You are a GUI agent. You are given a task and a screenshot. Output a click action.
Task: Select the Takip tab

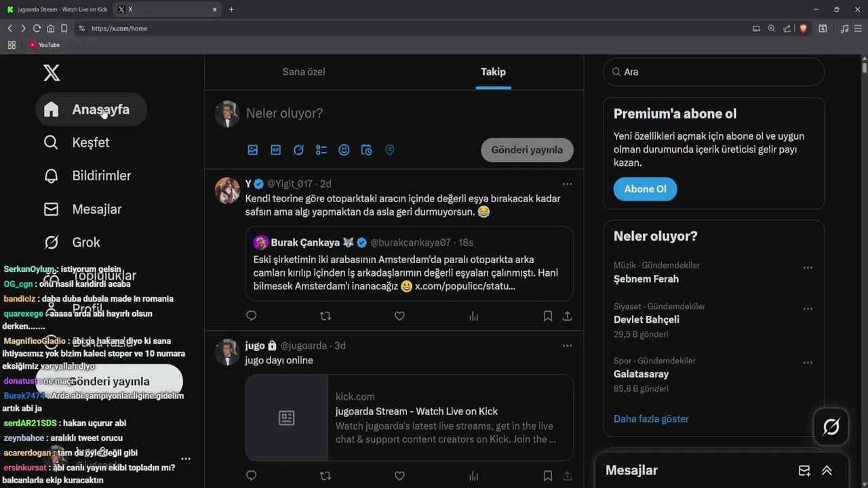493,72
